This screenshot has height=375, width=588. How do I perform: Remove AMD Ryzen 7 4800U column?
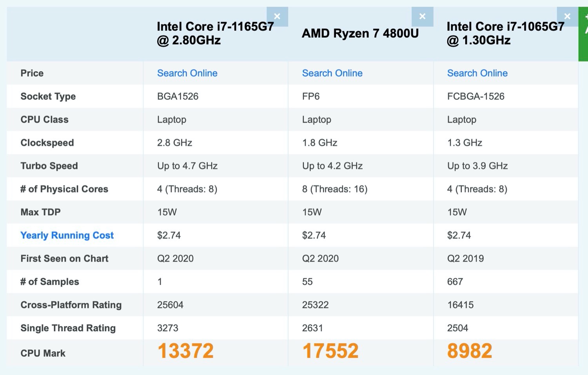pos(422,16)
